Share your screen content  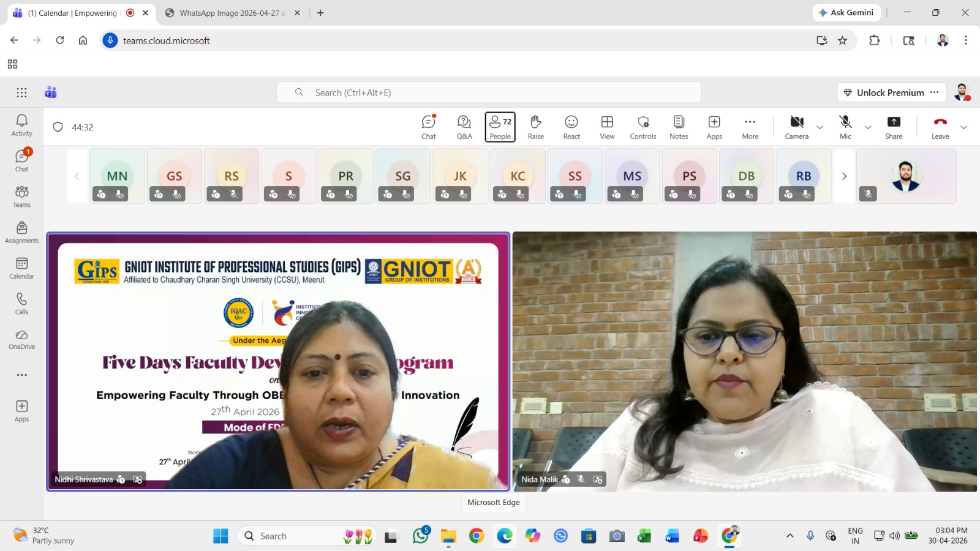pos(894,127)
